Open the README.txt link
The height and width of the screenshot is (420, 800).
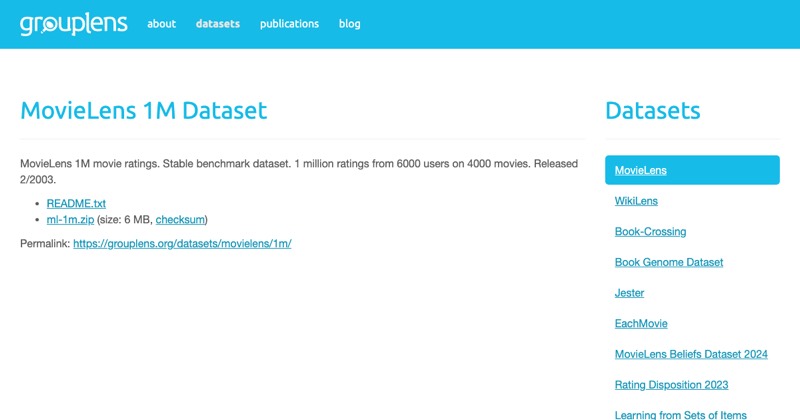76,203
